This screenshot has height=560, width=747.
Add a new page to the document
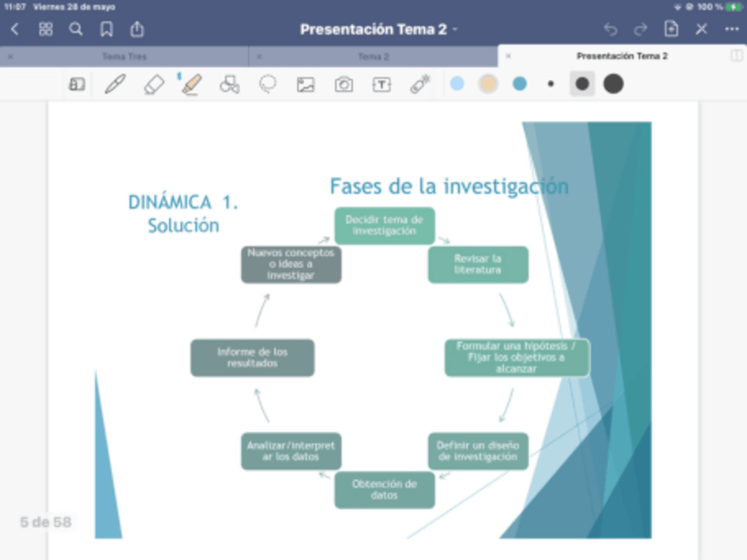point(671,29)
